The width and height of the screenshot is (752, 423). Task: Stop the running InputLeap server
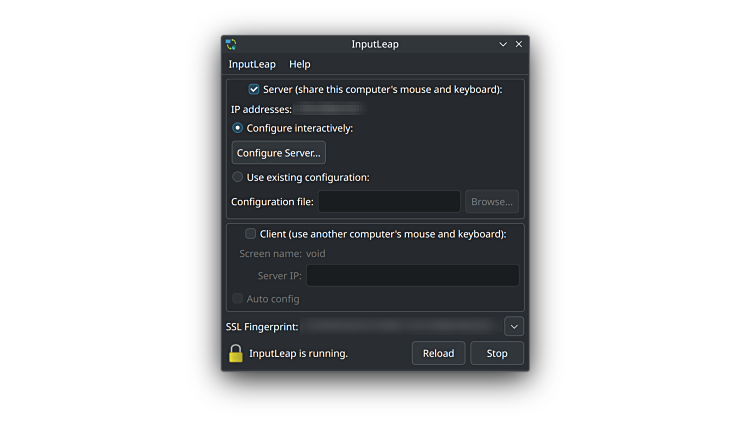pos(497,353)
